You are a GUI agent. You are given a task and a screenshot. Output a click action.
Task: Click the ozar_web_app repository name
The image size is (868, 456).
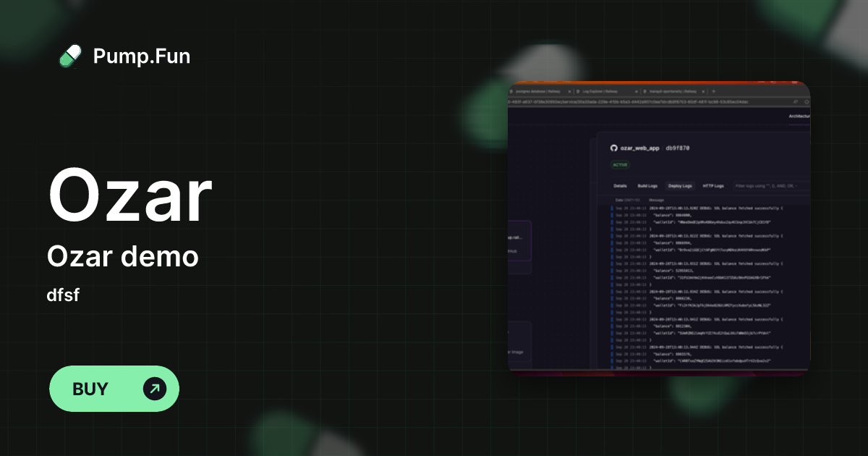pos(640,148)
